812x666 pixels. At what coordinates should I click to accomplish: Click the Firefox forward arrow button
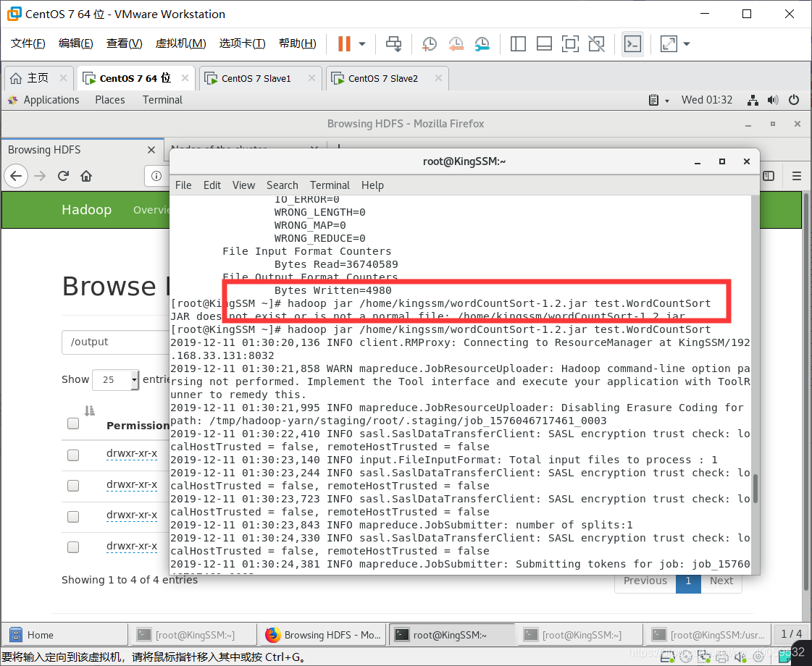click(x=40, y=176)
